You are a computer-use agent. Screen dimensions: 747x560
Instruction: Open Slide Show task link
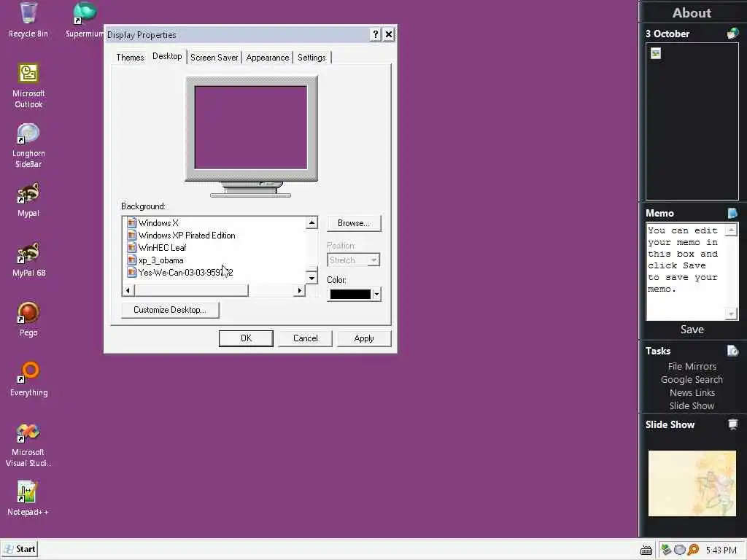(692, 405)
